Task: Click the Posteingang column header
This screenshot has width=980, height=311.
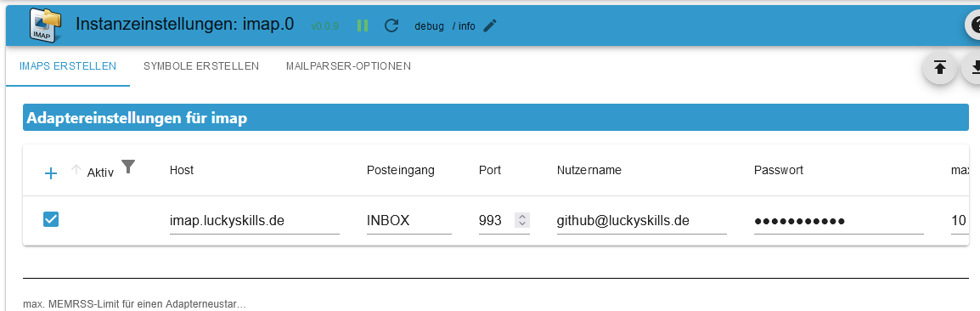Action: 401,170
